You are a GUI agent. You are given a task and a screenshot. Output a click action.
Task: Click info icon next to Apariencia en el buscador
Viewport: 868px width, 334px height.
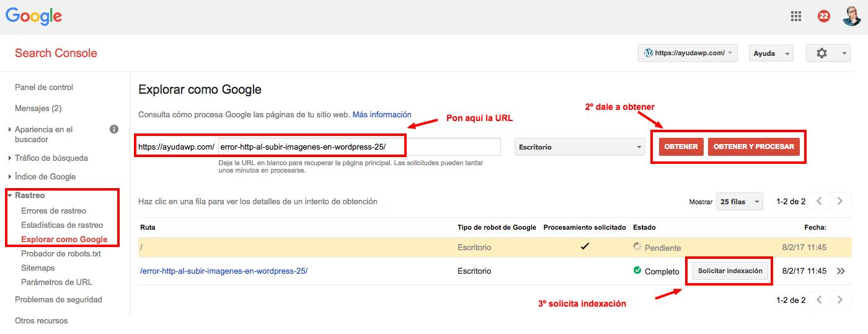114,129
